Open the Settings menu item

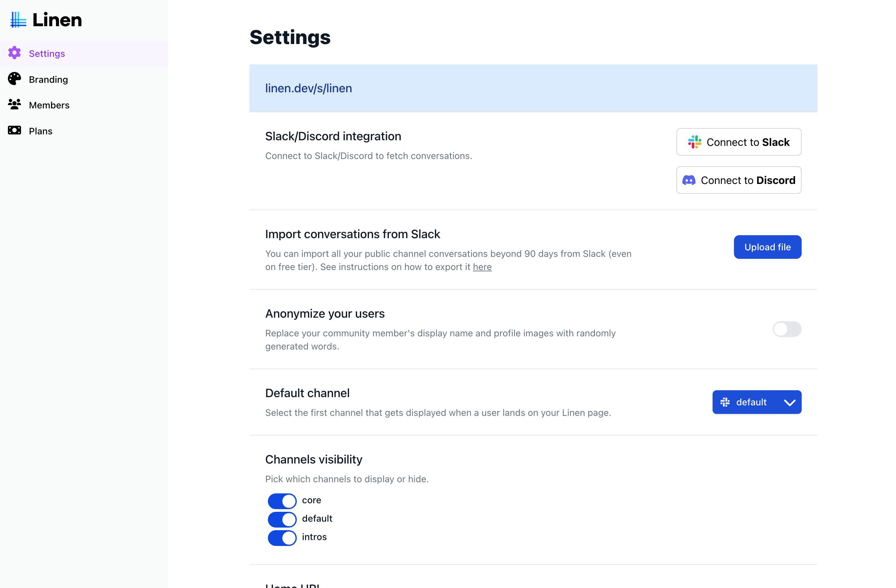pos(84,54)
